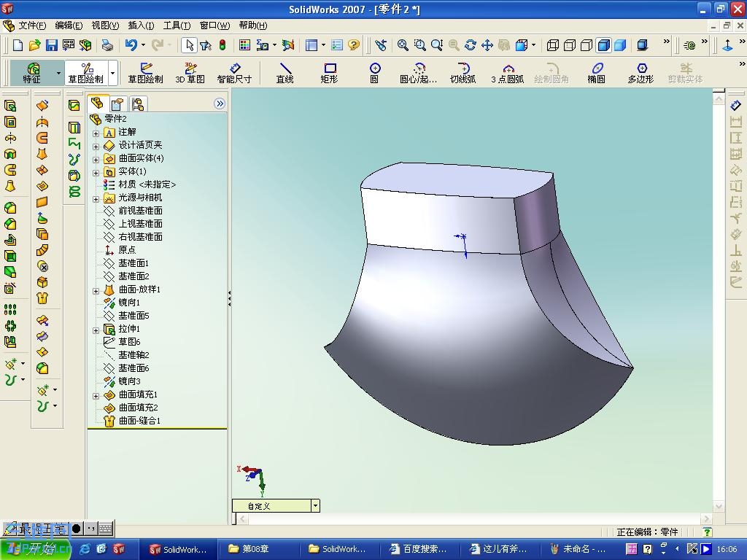The image size is (747, 560).
Task: Collapse the feature tree panel chevron
Action: [219, 104]
